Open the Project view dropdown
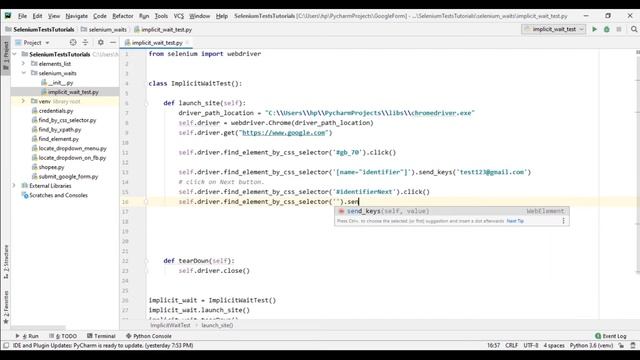This screenshot has height=360, width=640. pos(32,42)
